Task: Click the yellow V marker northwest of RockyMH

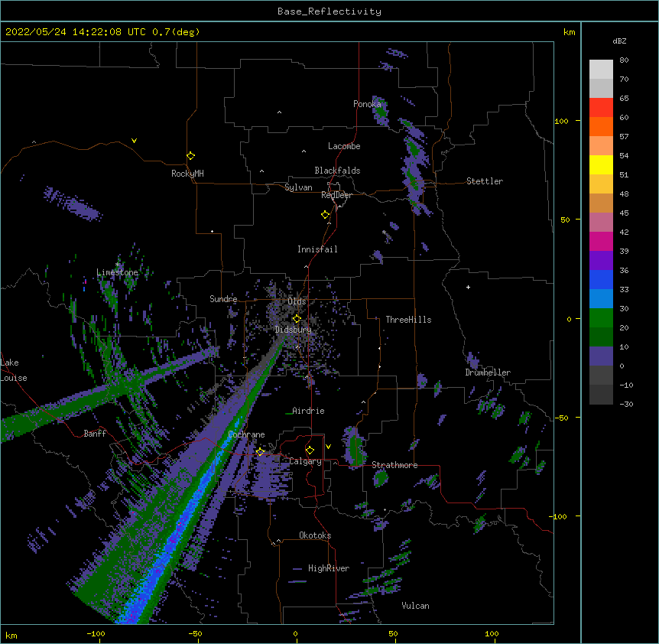Action: (x=134, y=141)
